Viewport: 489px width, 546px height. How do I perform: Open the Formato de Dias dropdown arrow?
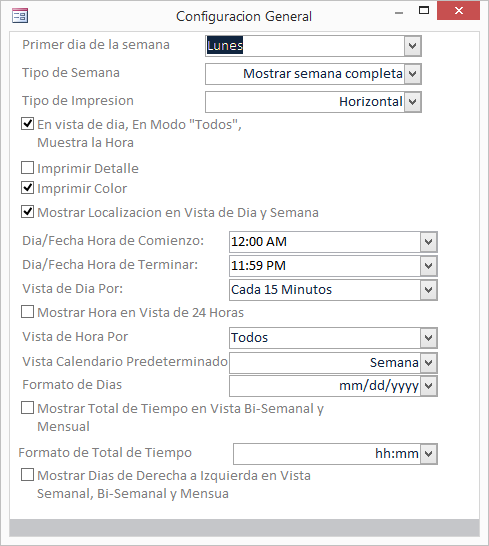tap(428, 386)
